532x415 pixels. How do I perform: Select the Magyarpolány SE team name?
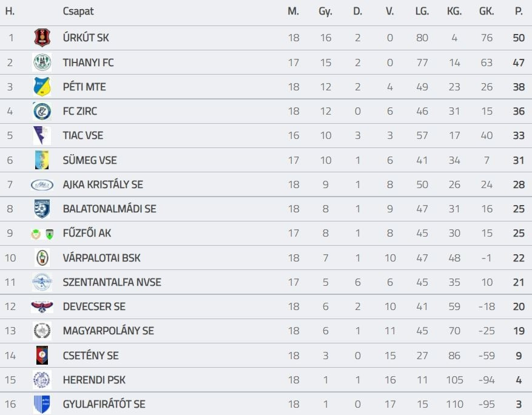[108, 331]
